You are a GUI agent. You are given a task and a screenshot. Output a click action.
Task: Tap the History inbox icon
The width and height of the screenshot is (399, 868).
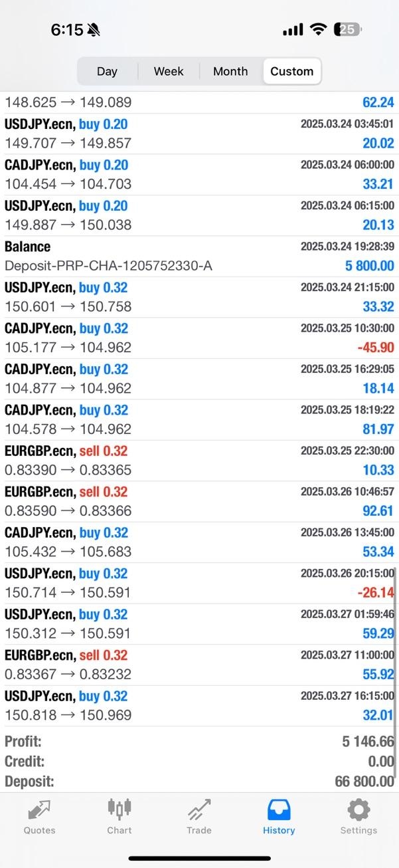279,810
